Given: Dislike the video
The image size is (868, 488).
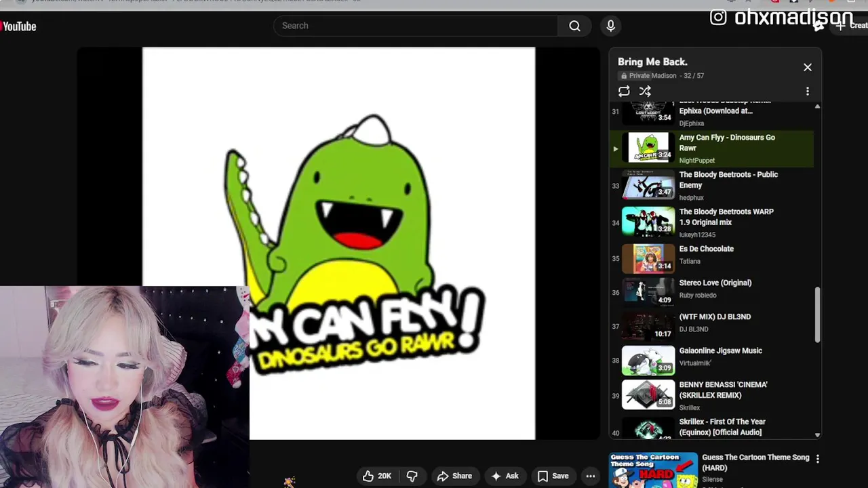Looking at the screenshot, I should pos(412,476).
